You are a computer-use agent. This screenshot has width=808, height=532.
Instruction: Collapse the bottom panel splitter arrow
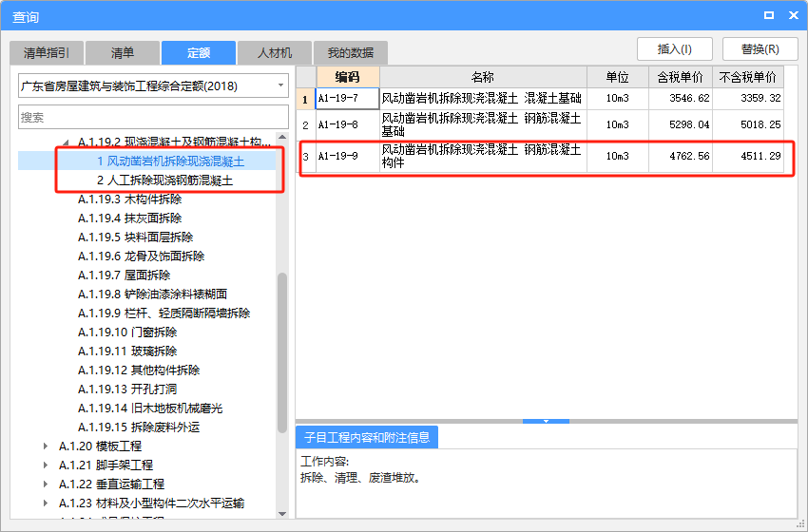pyautogui.click(x=546, y=421)
